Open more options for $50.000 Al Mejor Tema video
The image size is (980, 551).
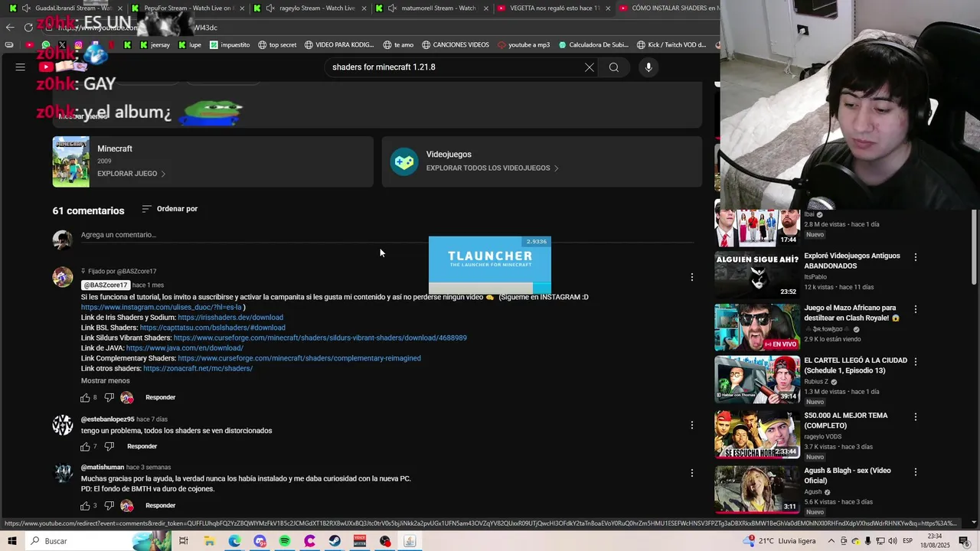pyautogui.click(x=916, y=417)
